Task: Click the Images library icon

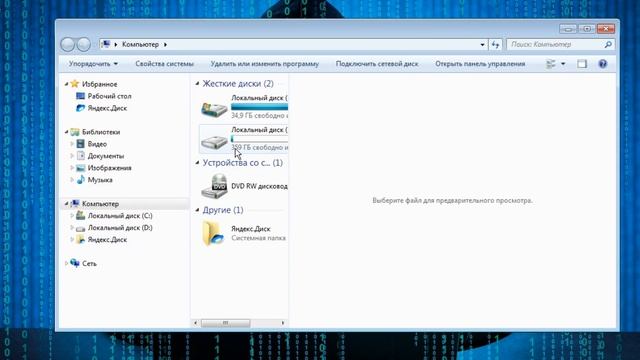Action: [x=80, y=168]
